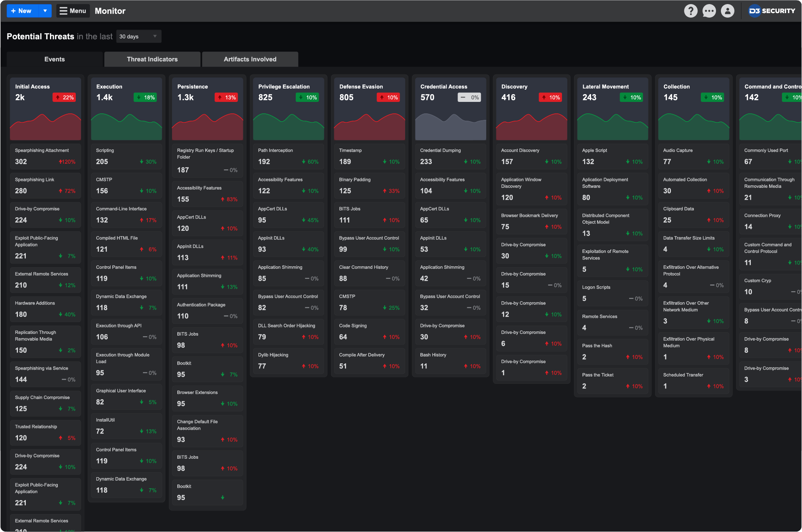Open the 30 days time range dropdown
Image resolution: width=802 pixels, height=532 pixels.
click(138, 36)
